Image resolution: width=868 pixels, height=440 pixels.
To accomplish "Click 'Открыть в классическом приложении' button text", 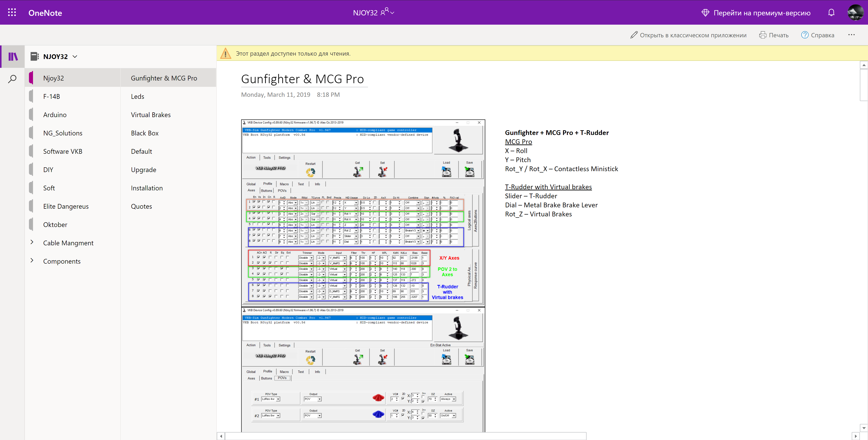I will click(693, 35).
